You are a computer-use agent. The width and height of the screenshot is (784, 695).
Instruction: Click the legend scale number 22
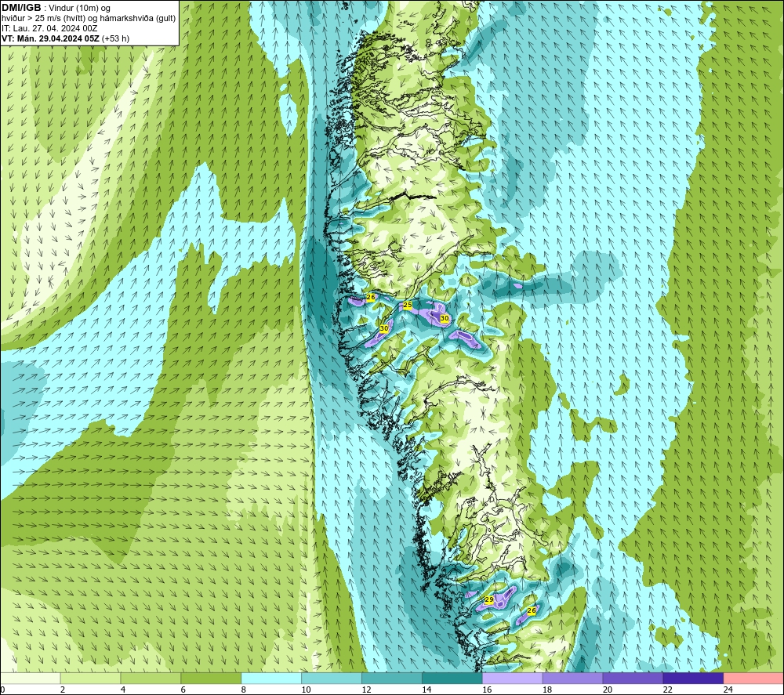tap(667, 690)
